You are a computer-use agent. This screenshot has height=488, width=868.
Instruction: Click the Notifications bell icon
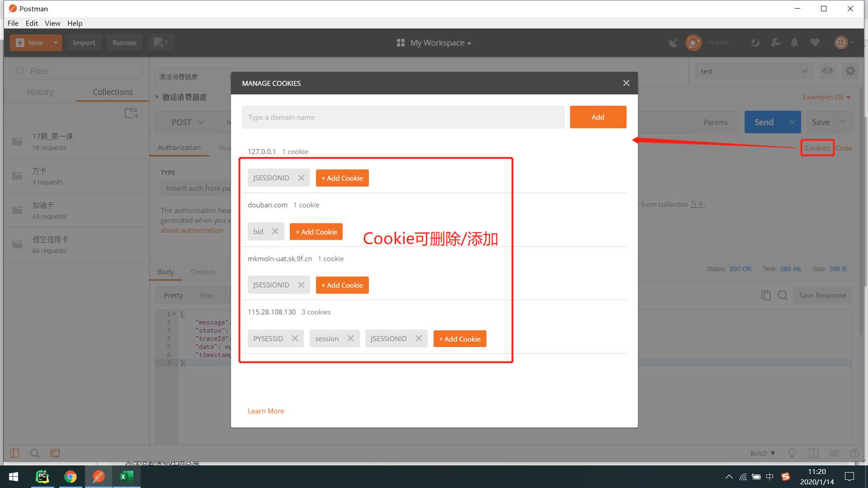point(796,43)
